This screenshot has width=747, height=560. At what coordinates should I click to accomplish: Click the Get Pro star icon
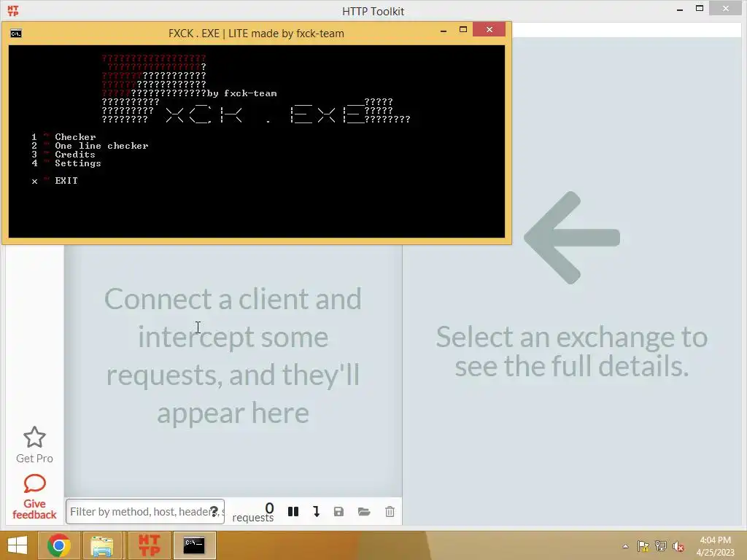coord(34,437)
